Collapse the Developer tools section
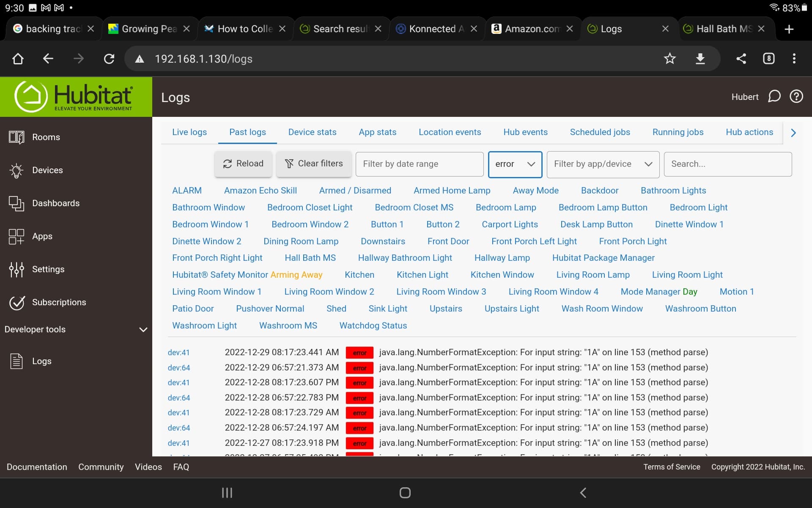Image resolution: width=812 pixels, height=508 pixels. [x=143, y=329]
